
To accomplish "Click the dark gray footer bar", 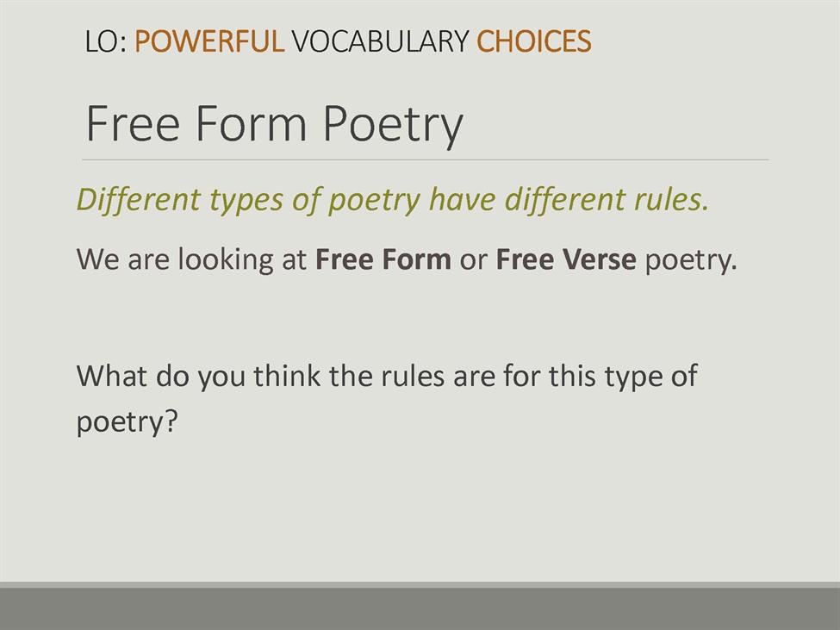I will 420,608.
